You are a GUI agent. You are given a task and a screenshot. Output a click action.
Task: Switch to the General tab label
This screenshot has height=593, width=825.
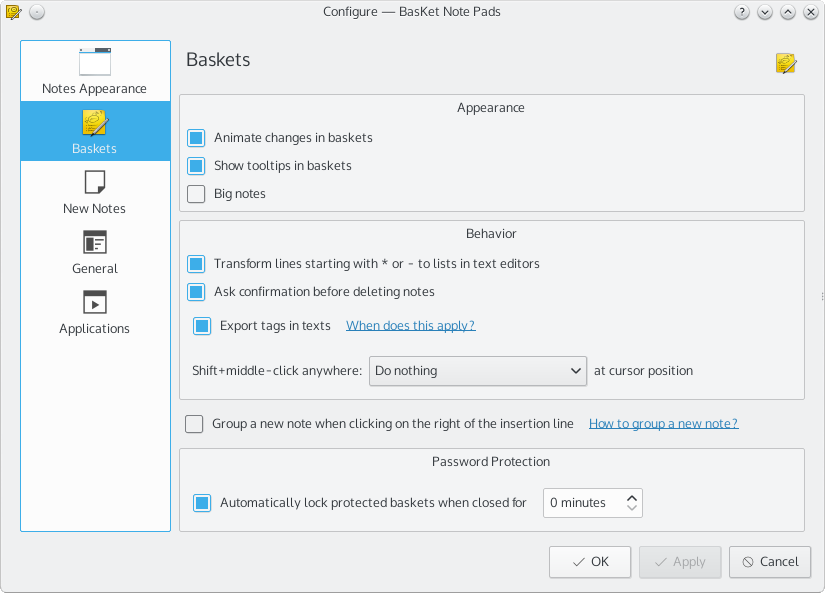pos(95,269)
